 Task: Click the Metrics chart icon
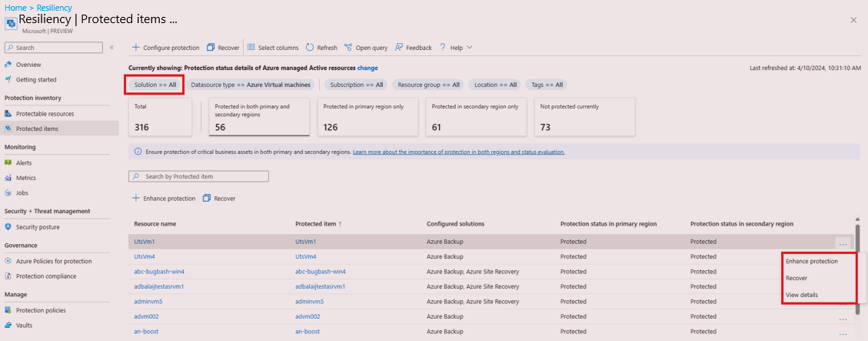click(8, 178)
